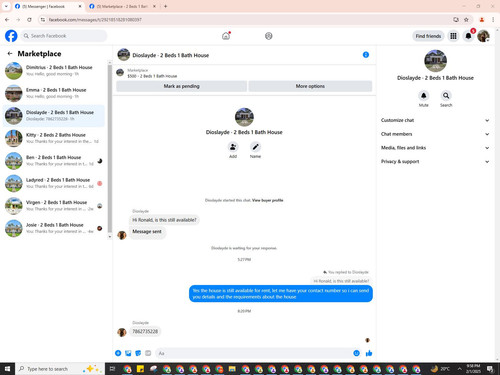Expand Customize chat section
Screen dimensions: 500x375
pos(435,120)
